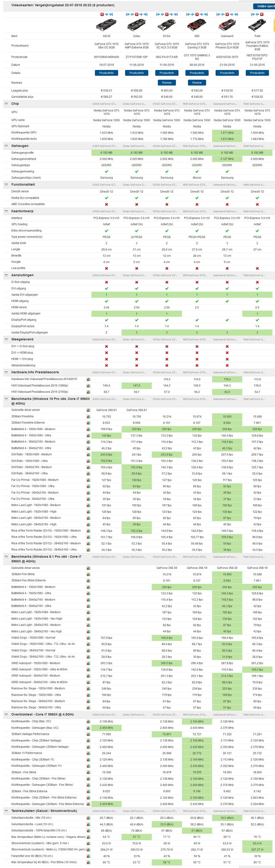Remove the Zotac card from the comparison
Screen dimensions: 275x868
(x=137, y=14)
